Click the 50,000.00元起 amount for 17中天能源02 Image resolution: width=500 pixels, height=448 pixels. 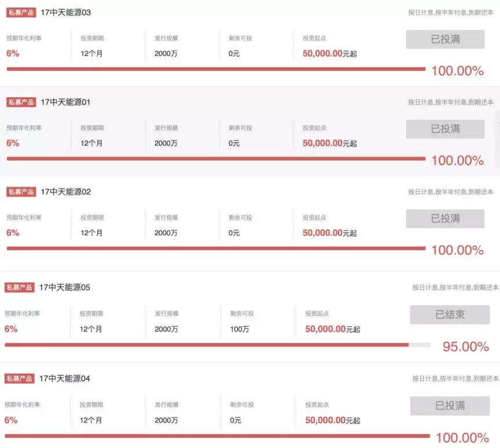pos(329,233)
